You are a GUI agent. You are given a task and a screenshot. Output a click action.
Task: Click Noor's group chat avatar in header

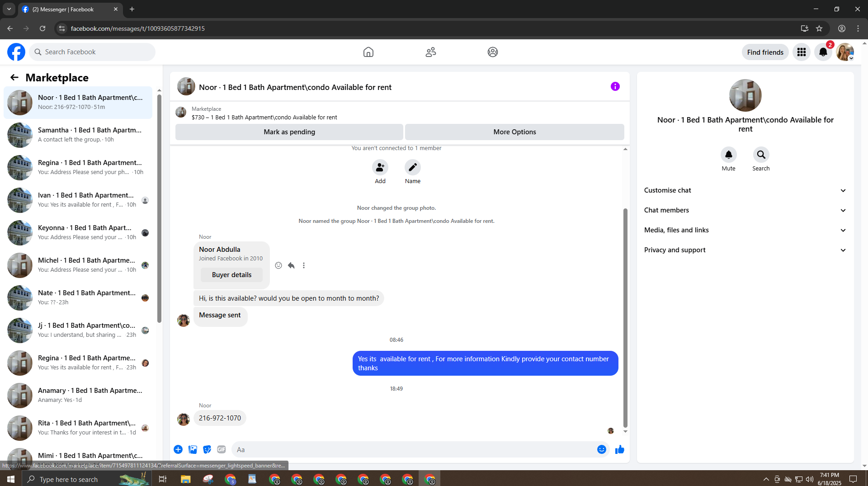[186, 86]
